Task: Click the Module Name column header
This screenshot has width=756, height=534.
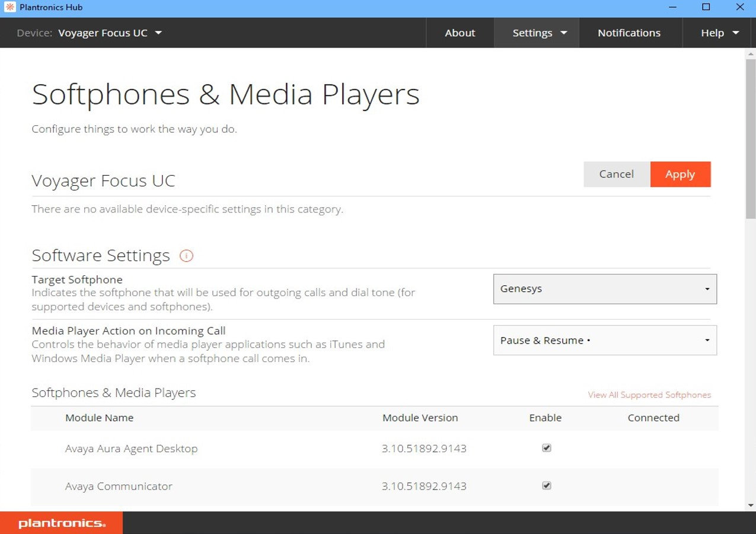Action: tap(99, 418)
